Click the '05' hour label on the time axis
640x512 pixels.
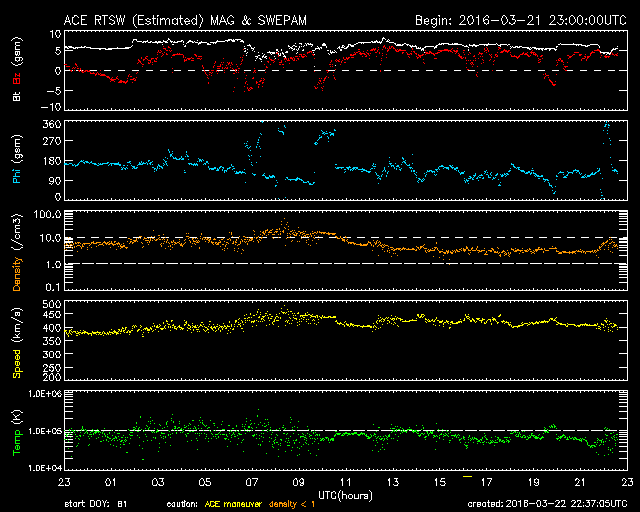point(204,482)
